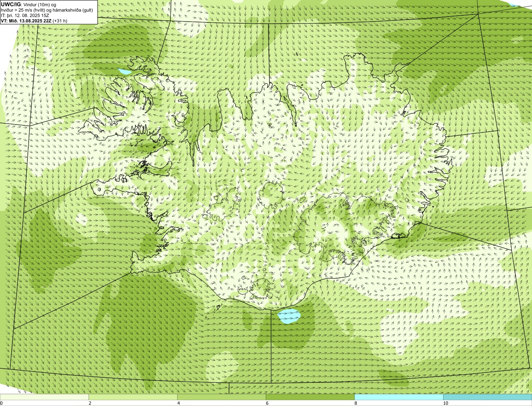Click the dark green 6–8 legend segment
Viewport: 532px width, 406px height.
[310, 397]
